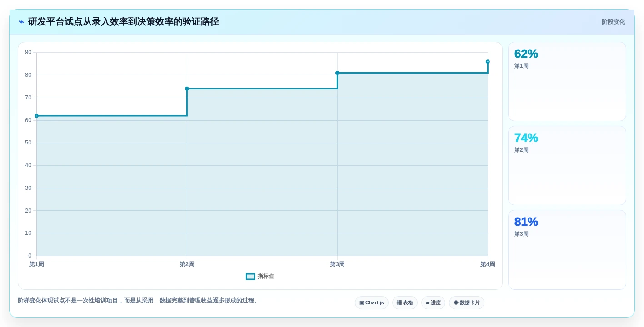This screenshot has height=327, width=644.
Task: Click the 50 y-axis value
Action: click(28, 143)
